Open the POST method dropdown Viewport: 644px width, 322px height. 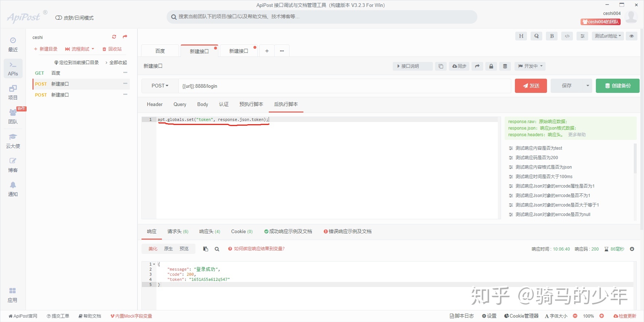[160, 86]
